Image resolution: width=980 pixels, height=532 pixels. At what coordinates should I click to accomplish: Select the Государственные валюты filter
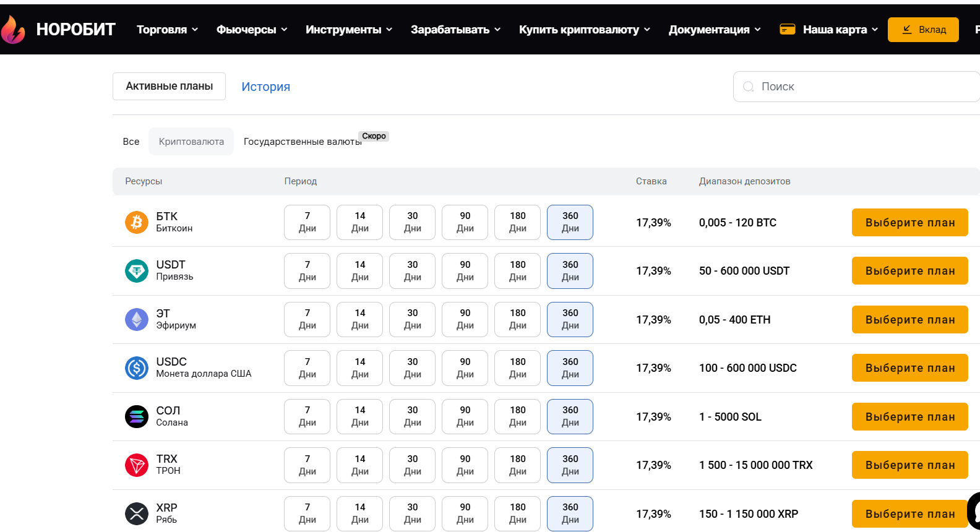[x=303, y=141]
